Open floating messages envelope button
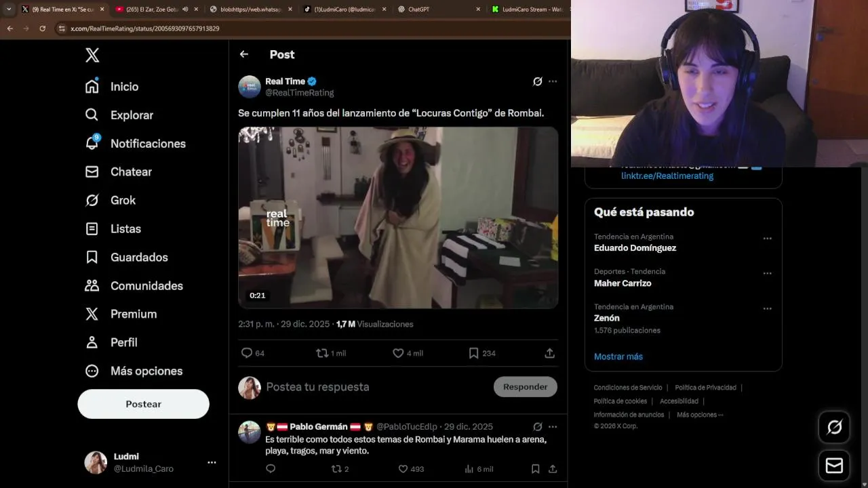 point(834,466)
